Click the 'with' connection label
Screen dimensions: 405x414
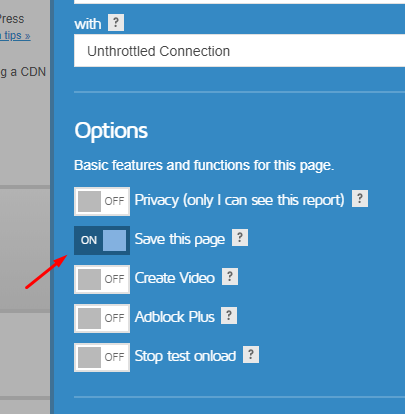pos(88,24)
